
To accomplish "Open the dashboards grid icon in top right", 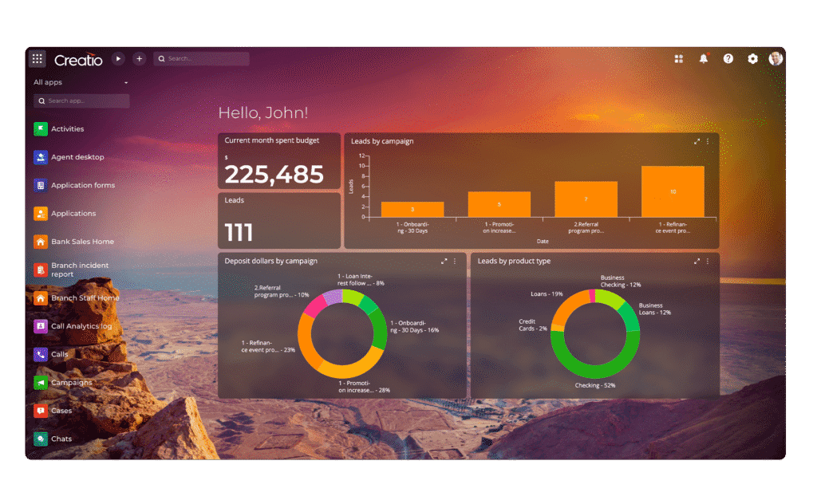I will click(679, 59).
